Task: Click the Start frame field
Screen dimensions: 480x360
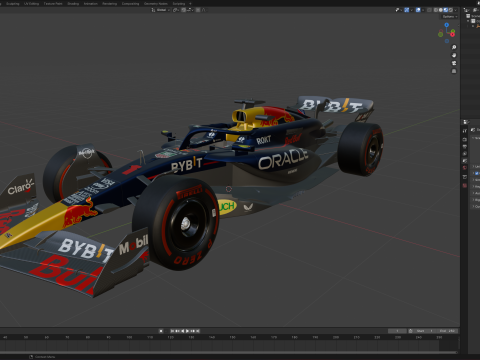Action: pos(424,331)
